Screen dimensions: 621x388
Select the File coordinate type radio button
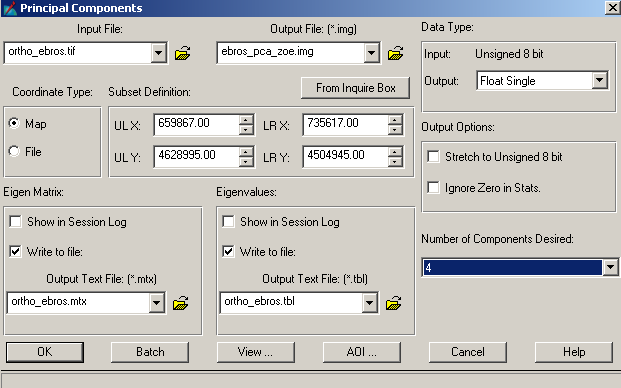click(14, 151)
